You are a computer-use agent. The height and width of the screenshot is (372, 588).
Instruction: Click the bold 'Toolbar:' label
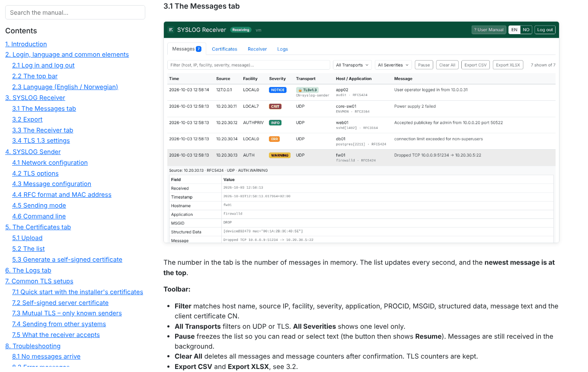[x=177, y=289]
